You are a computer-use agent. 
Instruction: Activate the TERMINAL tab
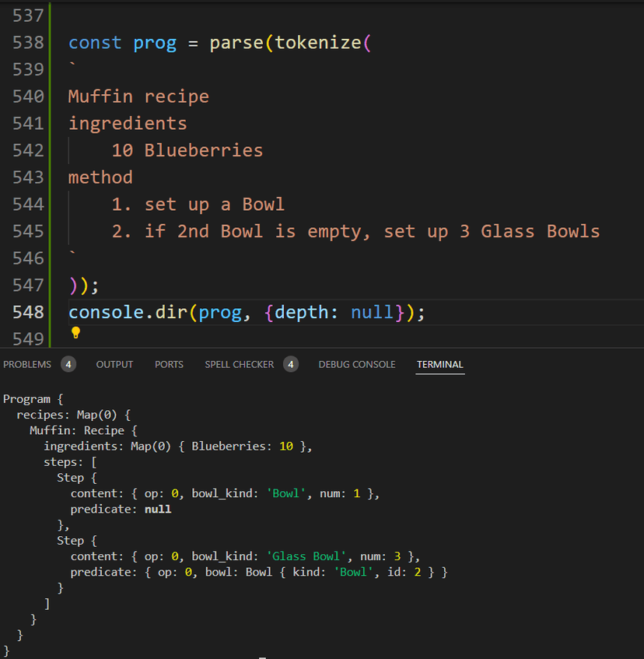[x=439, y=364]
